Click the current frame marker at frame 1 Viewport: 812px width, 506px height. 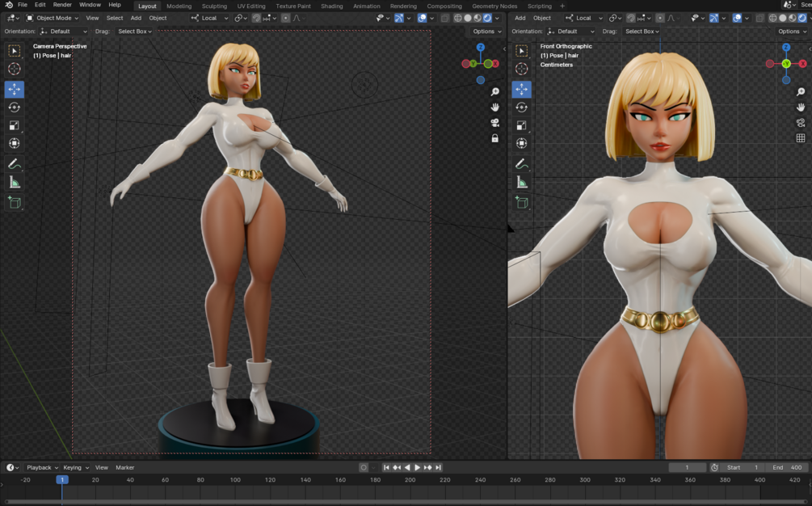[62, 479]
